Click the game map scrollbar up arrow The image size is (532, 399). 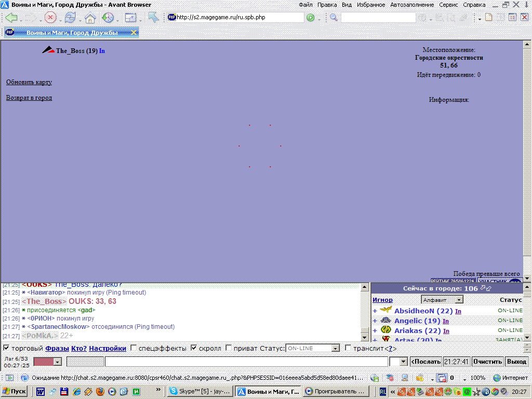pyautogui.click(x=527, y=45)
